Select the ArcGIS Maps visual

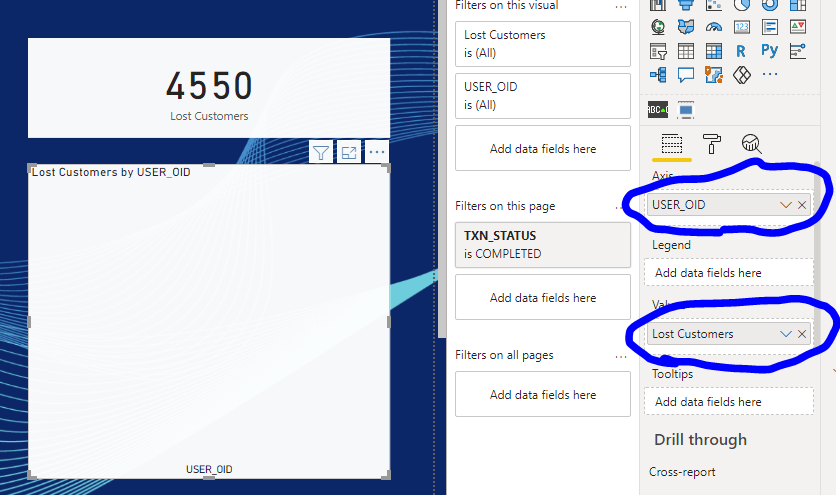(x=714, y=75)
